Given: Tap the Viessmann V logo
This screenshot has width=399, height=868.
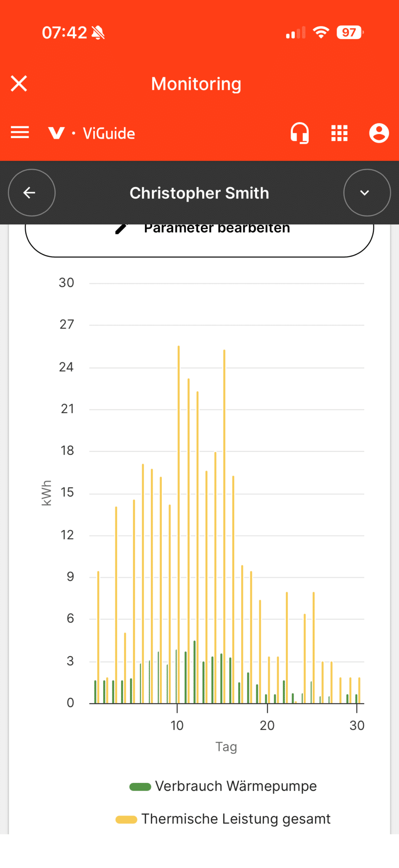Looking at the screenshot, I should click(56, 133).
